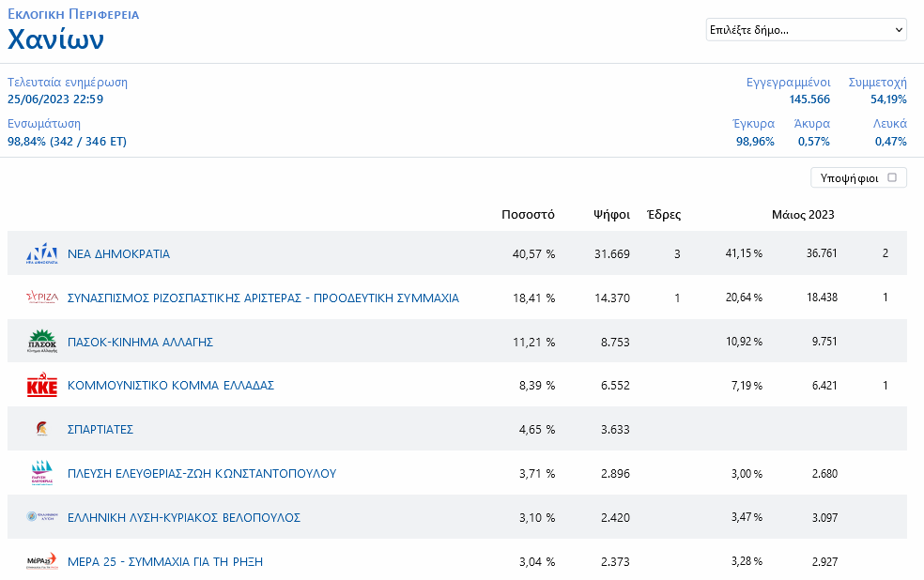Click the Ελληνική Λύση party logo
The width and height of the screenshot is (924, 580).
[x=42, y=517]
